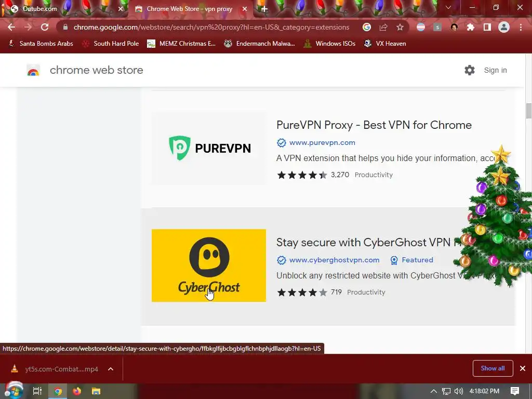Click the PureVPN star rating
Viewport: 532px width, 399px height.
[x=302, y=175]
